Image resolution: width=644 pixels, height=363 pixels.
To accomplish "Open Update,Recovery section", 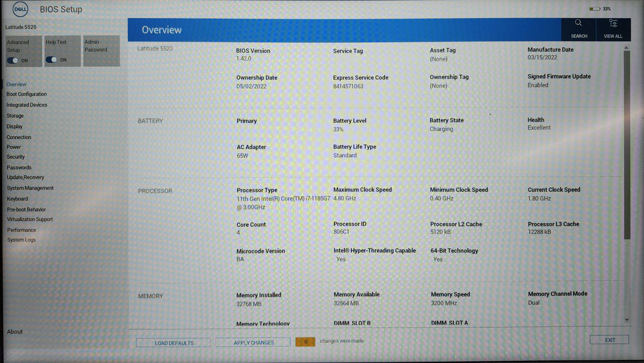I will tap(25, 178).
